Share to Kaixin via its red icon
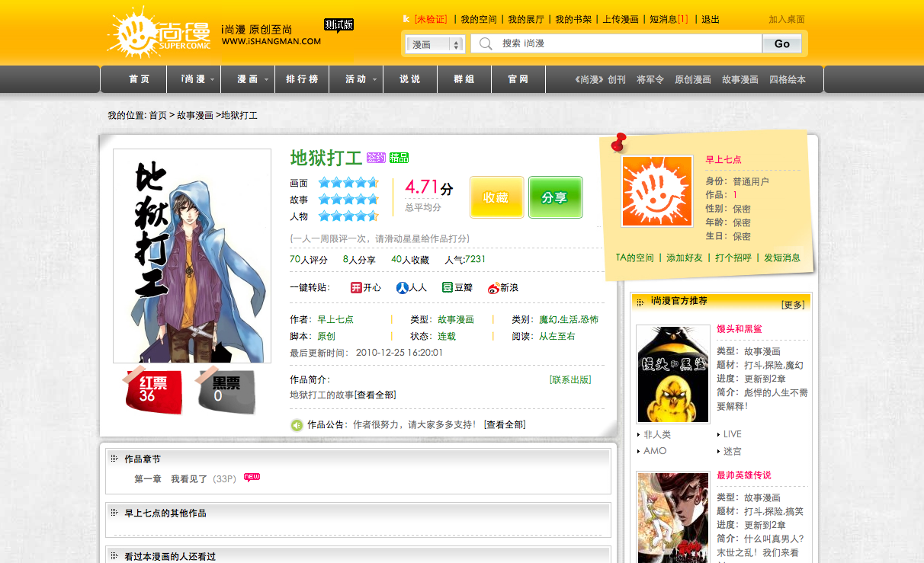Image resolution: width=924 pixels, height=563 pixels. (x=356, y=288)
